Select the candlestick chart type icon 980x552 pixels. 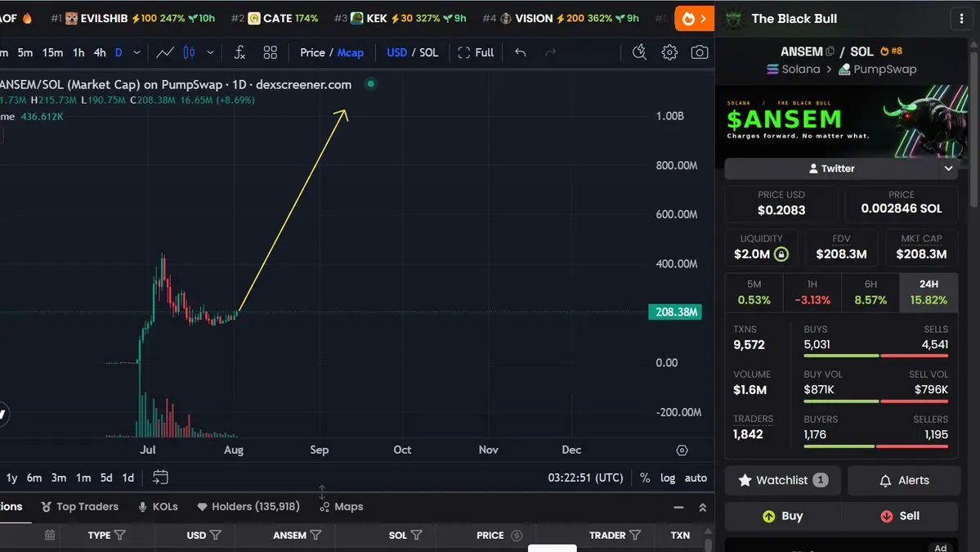click(x=189, y=52)
